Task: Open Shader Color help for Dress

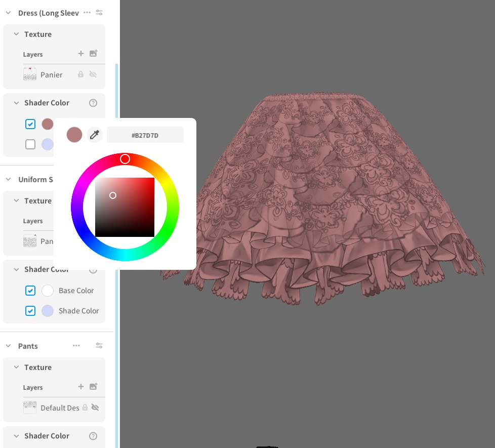Action: click(93, 103)
